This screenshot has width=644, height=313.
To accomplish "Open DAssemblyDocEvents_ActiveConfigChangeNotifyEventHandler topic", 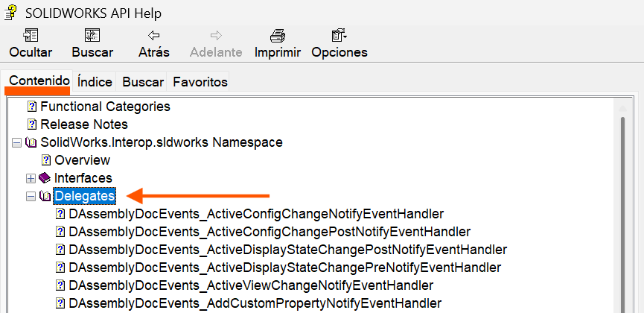I will click(256, 214).
